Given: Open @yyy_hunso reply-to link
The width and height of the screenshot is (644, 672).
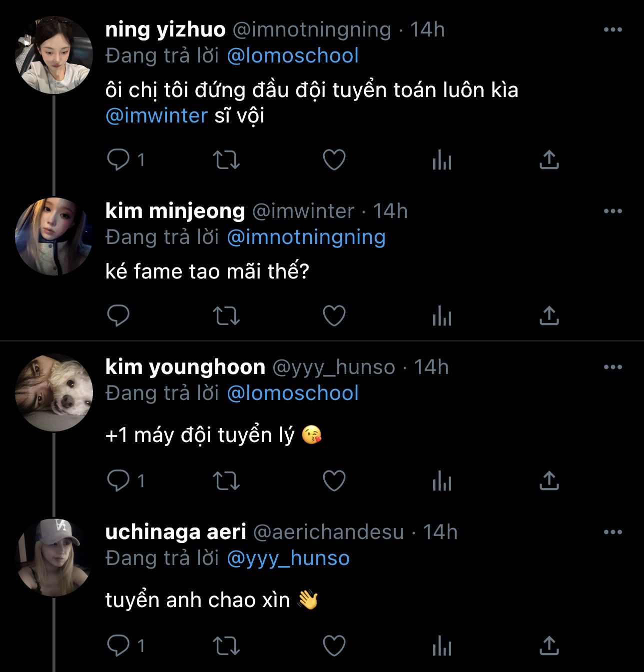Looking at the screenshot, I should [288, 558].
